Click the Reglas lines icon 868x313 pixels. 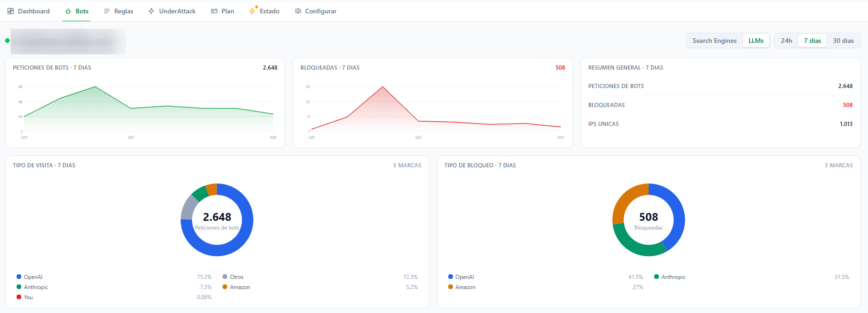107,11
